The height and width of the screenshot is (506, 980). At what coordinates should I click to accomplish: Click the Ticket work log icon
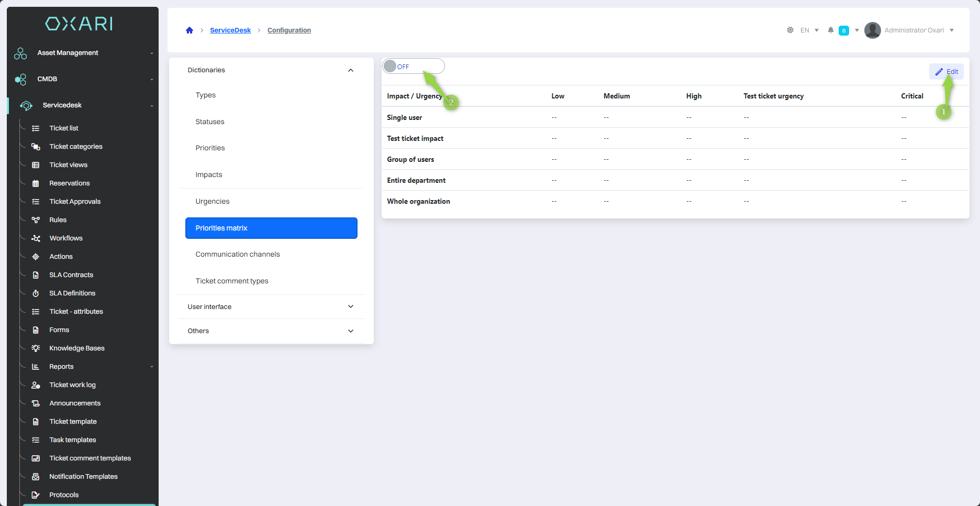pyautogui.click(x=36, y=385)
